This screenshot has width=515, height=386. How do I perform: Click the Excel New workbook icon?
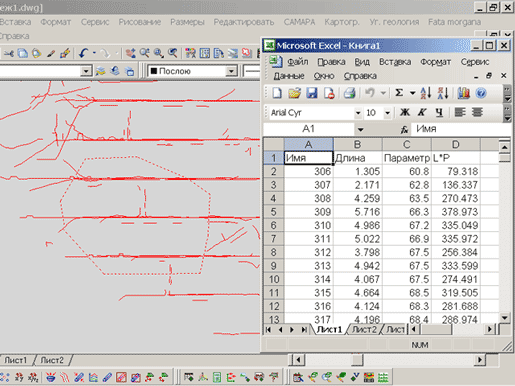277,93
